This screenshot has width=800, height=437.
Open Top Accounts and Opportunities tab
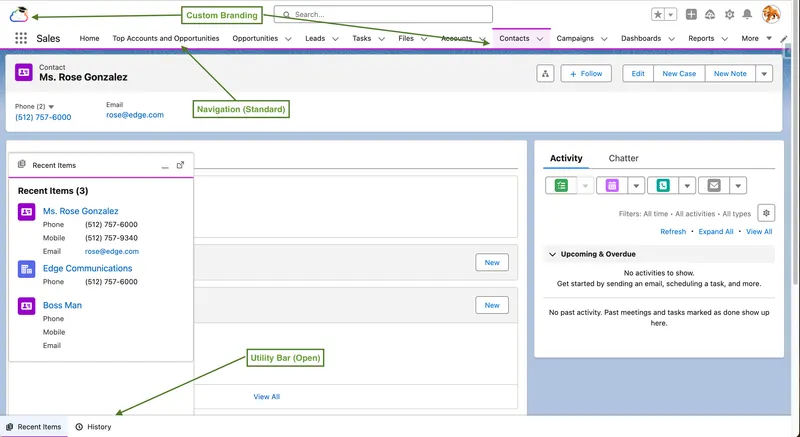[x=166, y=38]
